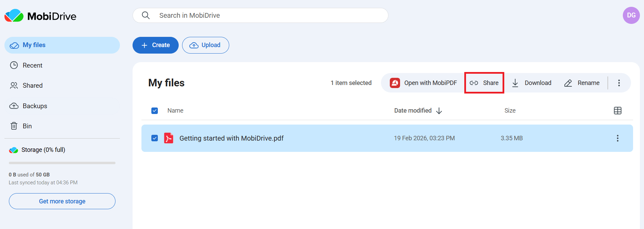Uncheck the Getting started PDF checkbox
This screenshot has width=644, height=229.
(x=154, y=138)
